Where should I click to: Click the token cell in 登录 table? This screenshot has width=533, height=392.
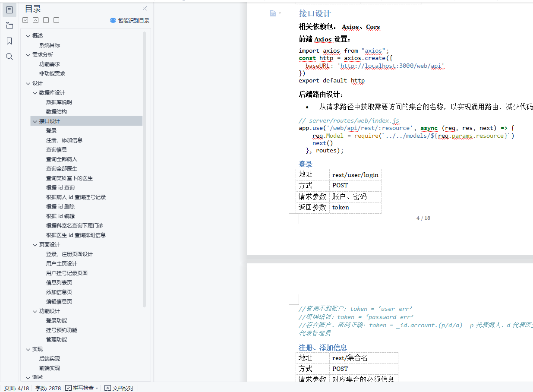point(355,207)
